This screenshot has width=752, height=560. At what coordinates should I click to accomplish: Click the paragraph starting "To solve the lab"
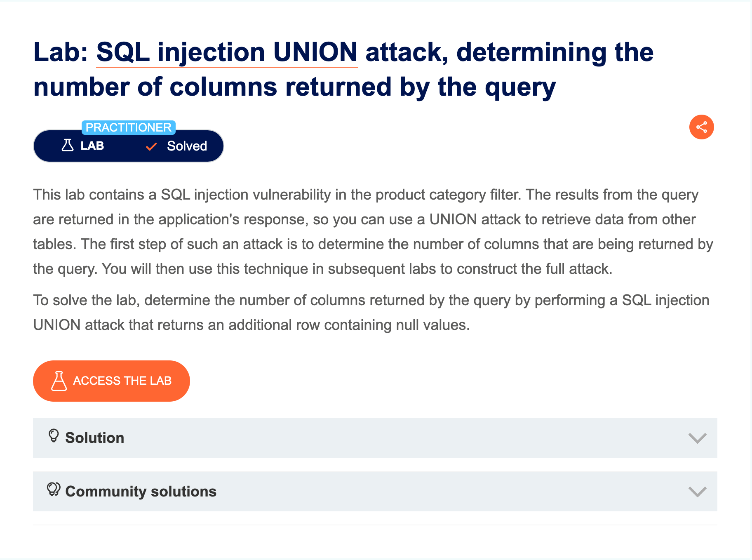click(371, 313)
